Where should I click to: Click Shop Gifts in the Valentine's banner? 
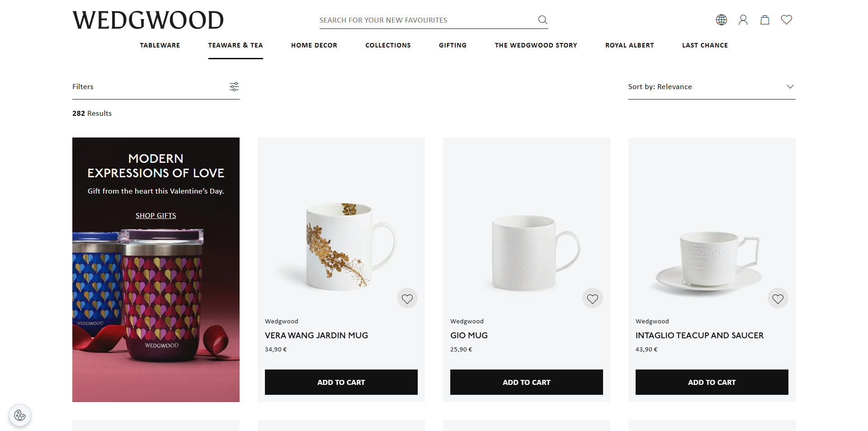click(x=156, y=215)
